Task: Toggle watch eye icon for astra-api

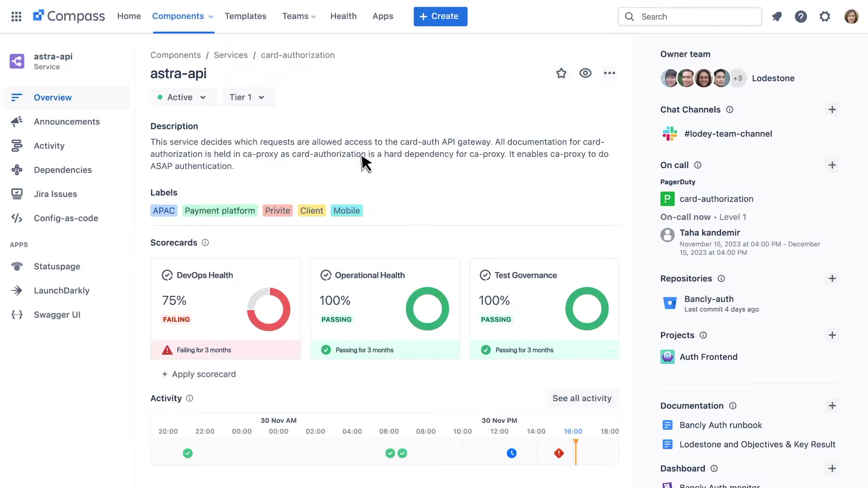Action: pos(585,73)
